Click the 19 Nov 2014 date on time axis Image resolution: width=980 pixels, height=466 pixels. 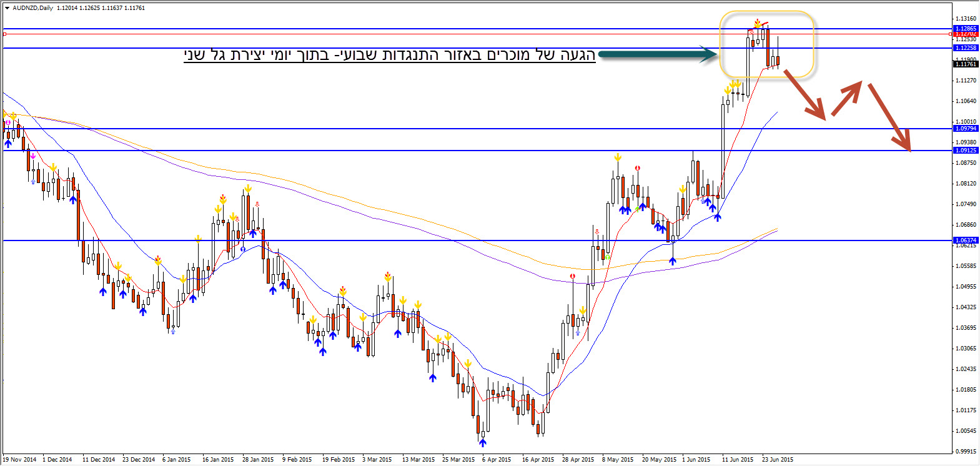(x=19, y=460)
